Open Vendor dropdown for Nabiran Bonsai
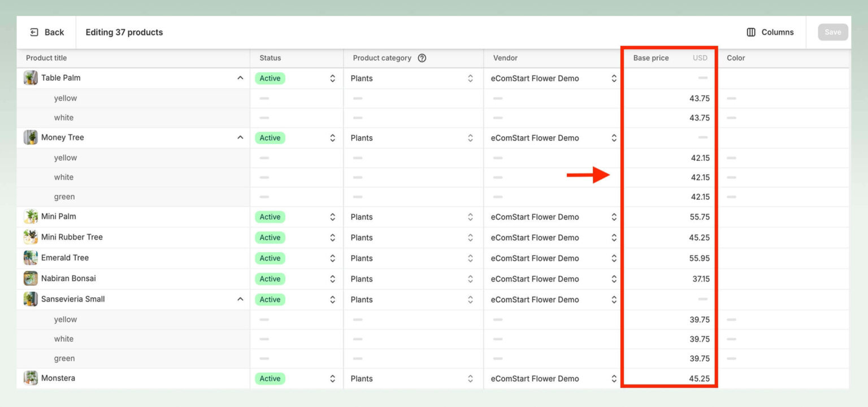 tap(614, 279)
